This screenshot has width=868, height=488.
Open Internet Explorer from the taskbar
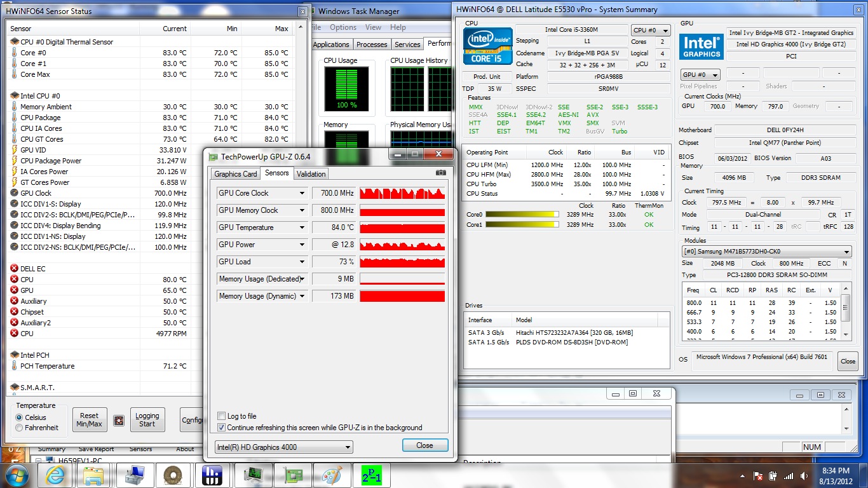pyautogui.click(x=56, y=475)
